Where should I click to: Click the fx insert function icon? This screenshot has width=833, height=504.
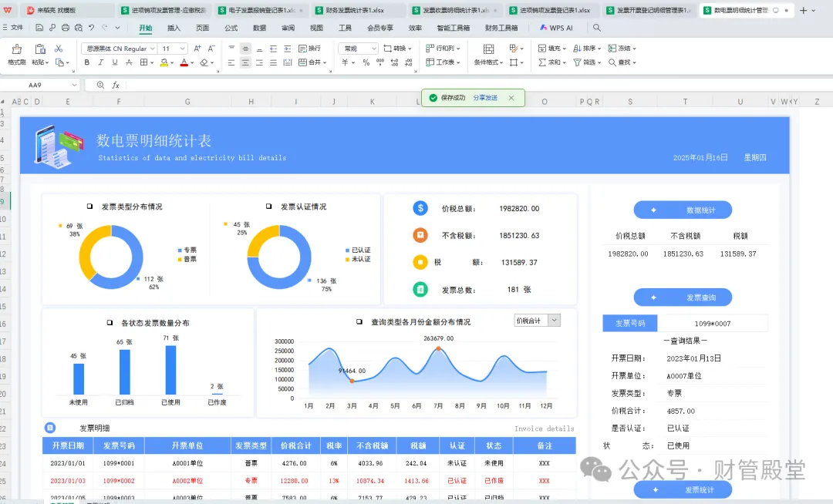click(115, 85)
